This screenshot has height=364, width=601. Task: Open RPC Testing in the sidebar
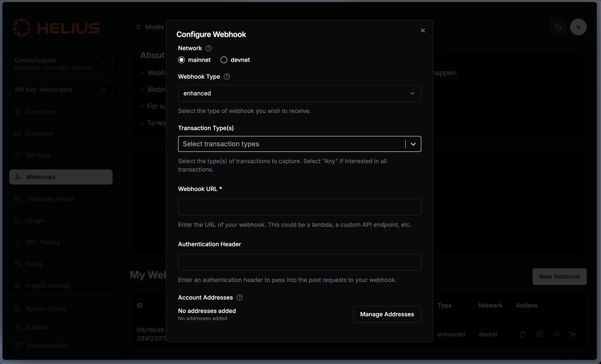(61, 242)
